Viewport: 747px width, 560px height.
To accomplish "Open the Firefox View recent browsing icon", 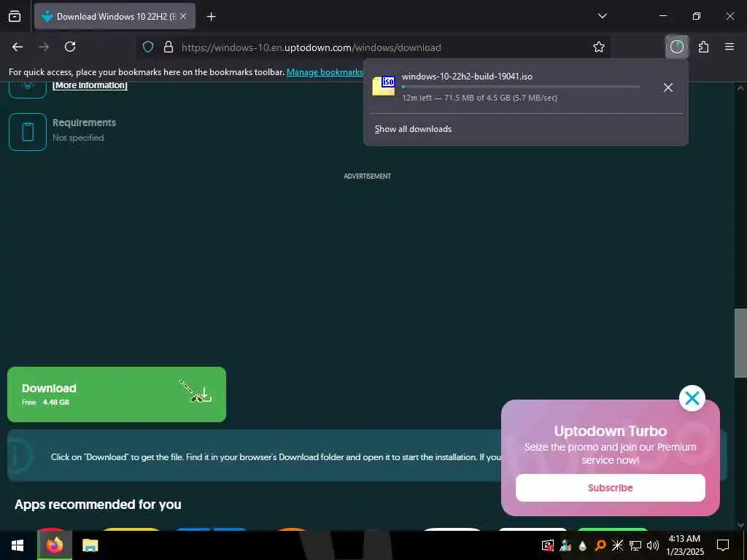I will (x=15, y=16).
